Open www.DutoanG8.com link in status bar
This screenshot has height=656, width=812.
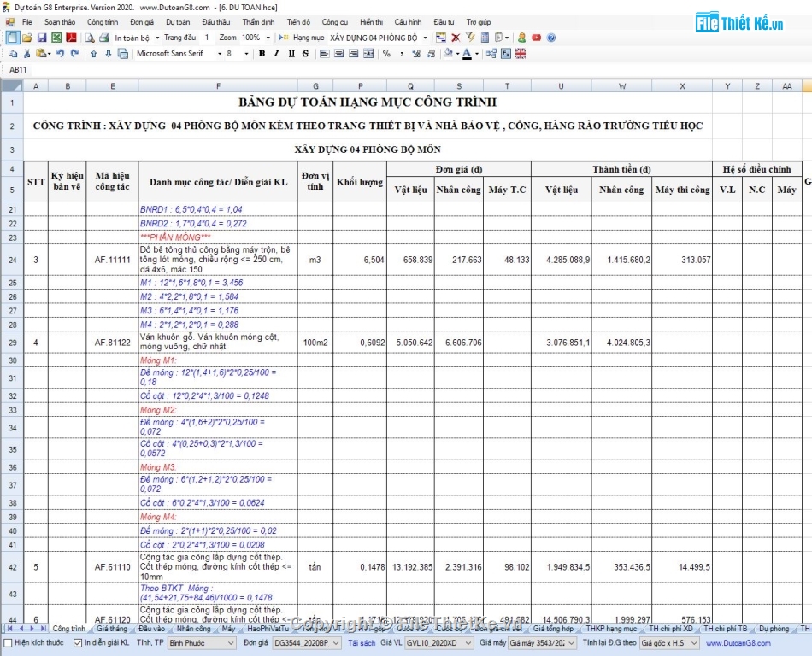click(738, 643)
